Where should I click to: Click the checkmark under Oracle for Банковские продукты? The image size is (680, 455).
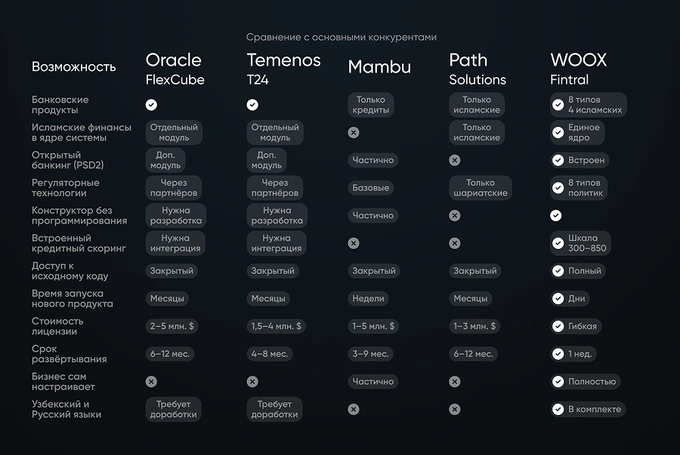[x=151, y=104]
